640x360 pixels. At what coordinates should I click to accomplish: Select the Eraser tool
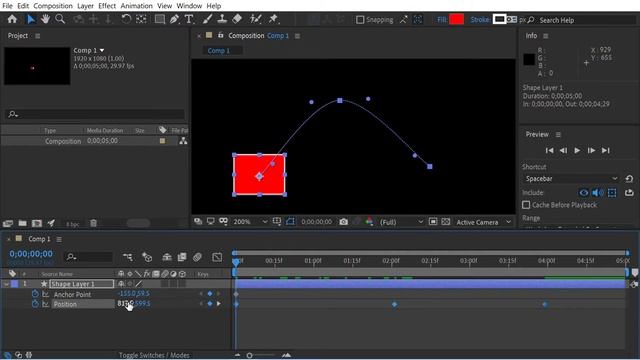tap(237, 19)
